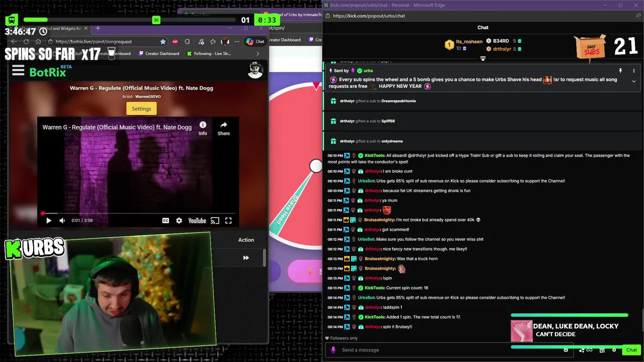Seek in the YouTube progress bar

[138, 213]
